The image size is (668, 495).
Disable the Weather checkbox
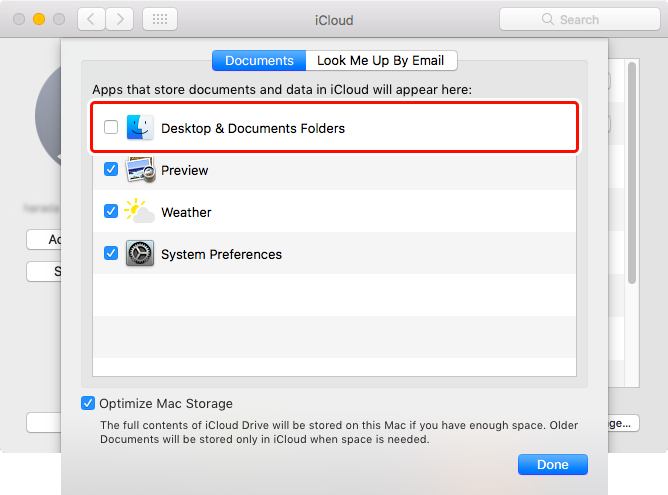click(111, 212)
